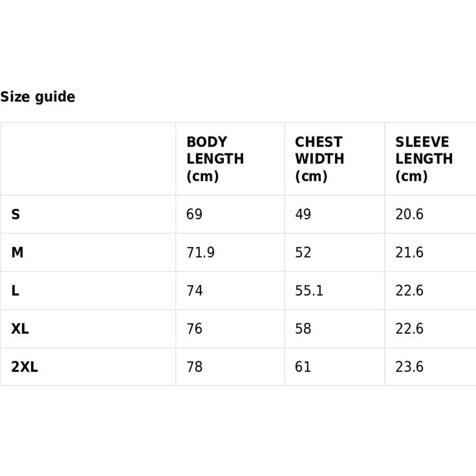Image resolution: width=476 pixels, height=476 pixels.
Task: Click the Size guide heading
Action: coord(38,97)
